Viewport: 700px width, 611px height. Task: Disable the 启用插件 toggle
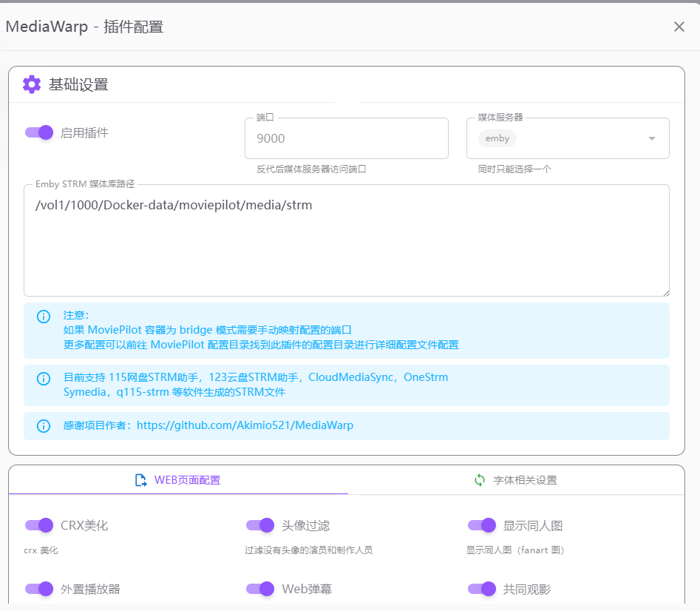click(x=39, y=133)
